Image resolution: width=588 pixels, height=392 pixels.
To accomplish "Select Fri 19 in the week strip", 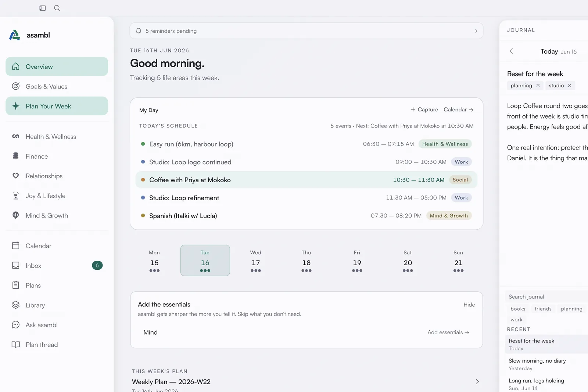I will (357, 260).
